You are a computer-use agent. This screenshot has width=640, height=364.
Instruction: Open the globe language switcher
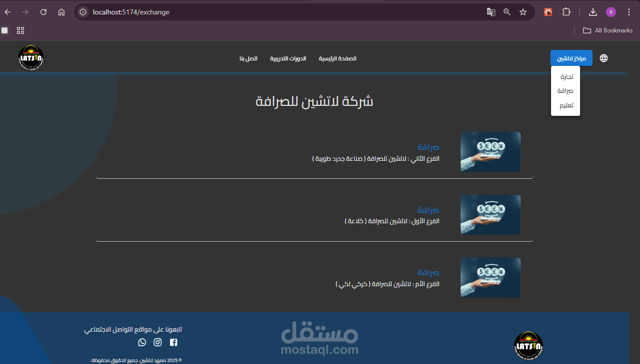click(x=604, y=58)
